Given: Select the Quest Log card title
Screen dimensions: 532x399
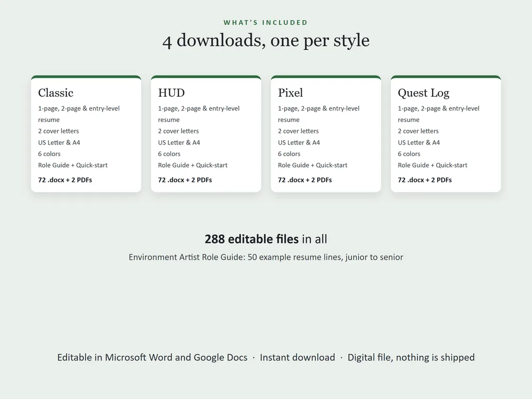Looking at the screenshot, I should tap(424, 93).
